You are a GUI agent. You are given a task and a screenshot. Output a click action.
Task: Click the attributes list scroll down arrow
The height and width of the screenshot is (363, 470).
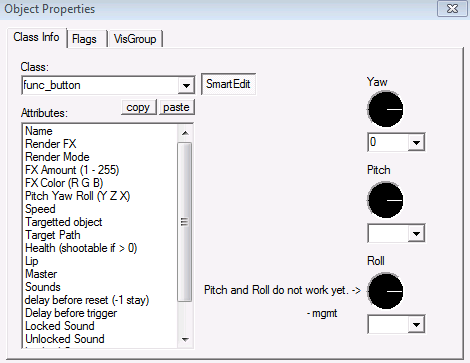pyautogui.click(x=185, y=340)
